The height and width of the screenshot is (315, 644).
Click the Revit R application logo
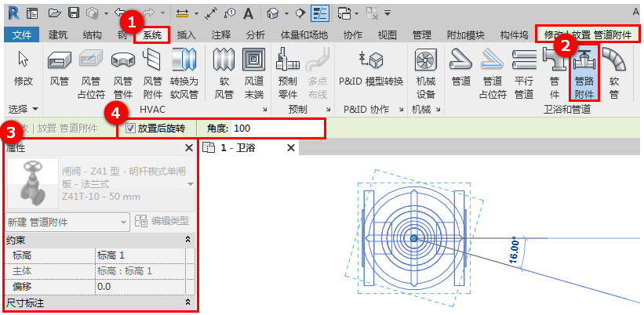15,13
